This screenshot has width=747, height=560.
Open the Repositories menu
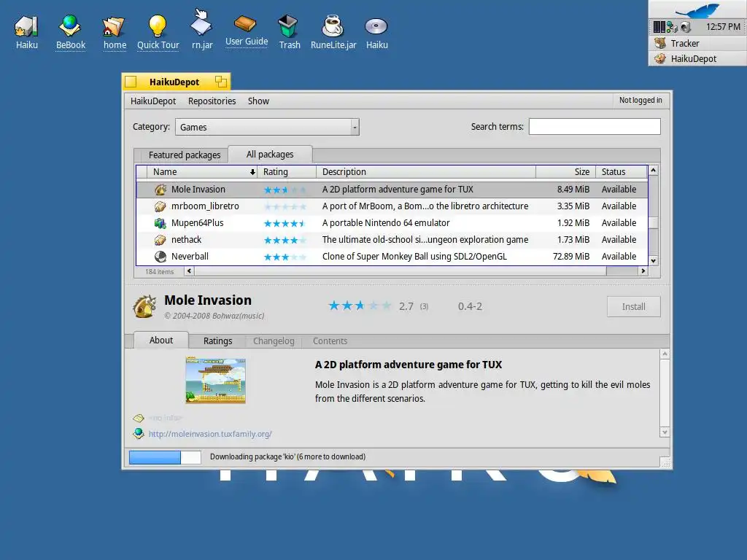pos(212,101)
